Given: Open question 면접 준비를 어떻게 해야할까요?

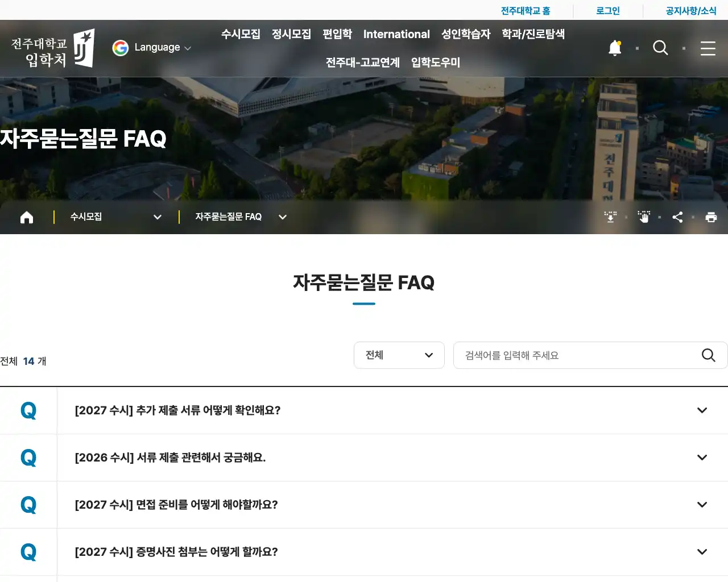Looking at the screenshot, I should coord(176,505).
